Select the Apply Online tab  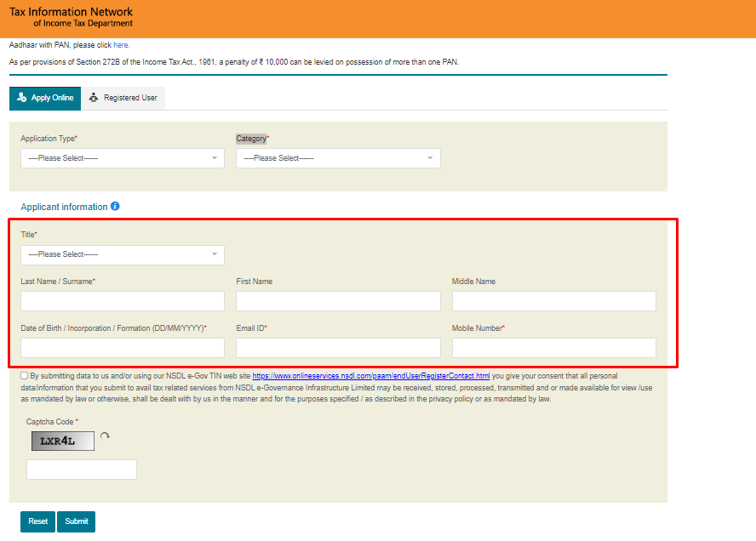click(x=44, y=98)
